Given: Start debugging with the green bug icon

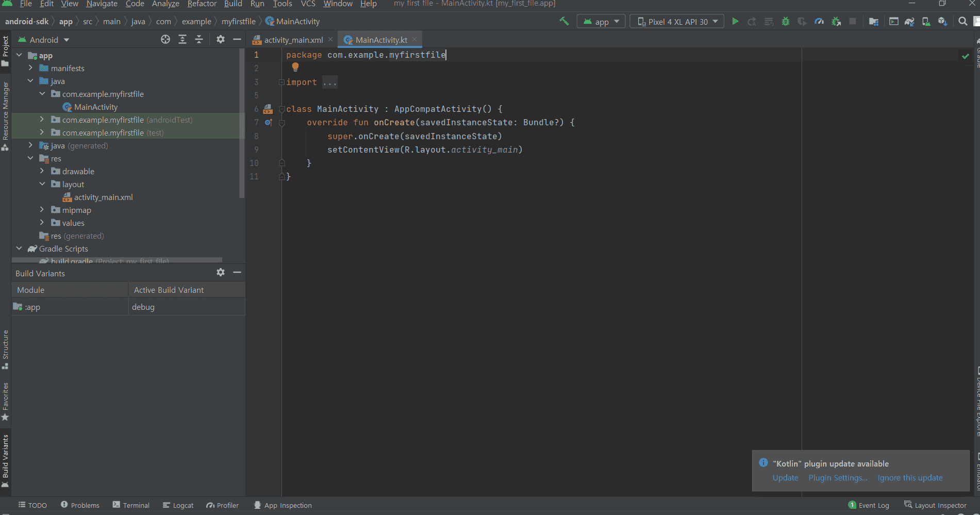Looking at the screenshot, I should [x=785, y=21].
